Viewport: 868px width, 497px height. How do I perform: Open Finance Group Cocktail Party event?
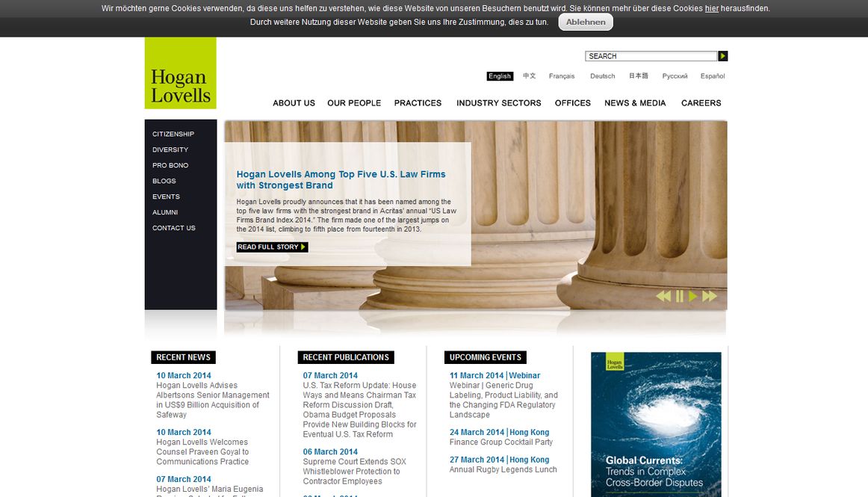click(501, 442)
